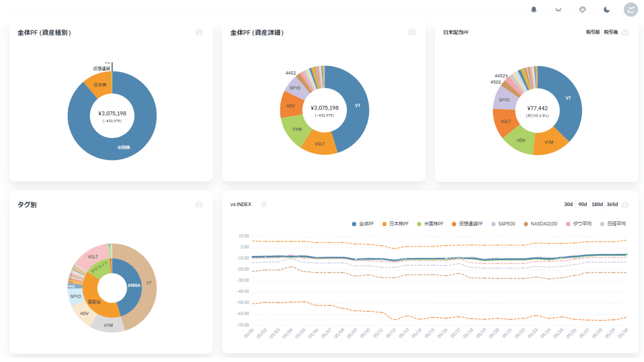The width and height of the screenshot is (644, 362).
Task: Switch dividend view to 税引前
Action: [592, 32]
